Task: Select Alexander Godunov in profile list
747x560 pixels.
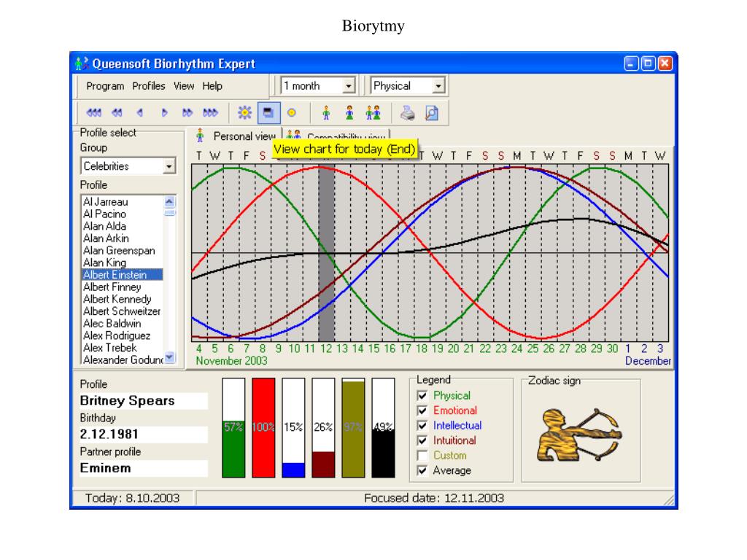Action: click(x=123, y=360)
